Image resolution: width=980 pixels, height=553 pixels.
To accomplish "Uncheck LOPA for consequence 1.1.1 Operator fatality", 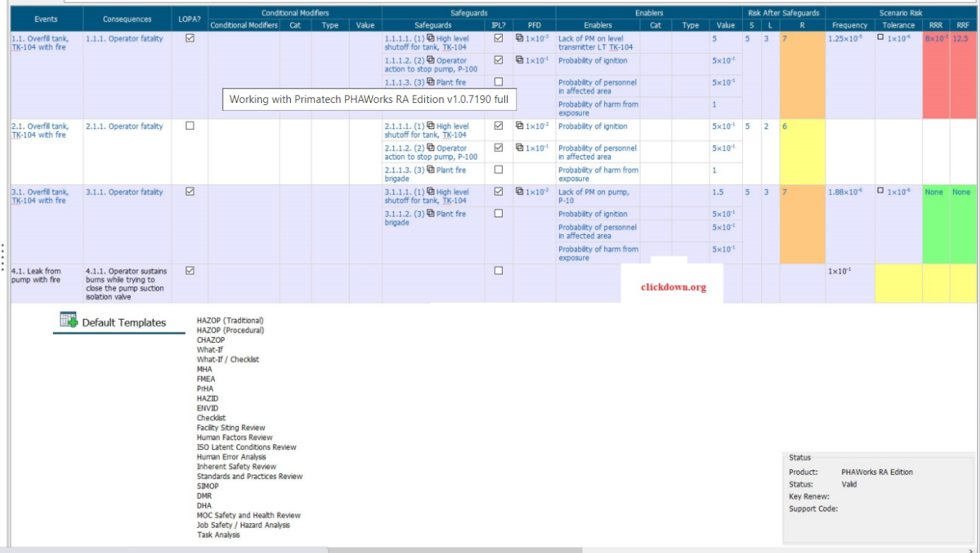I will tap(190, 38).
